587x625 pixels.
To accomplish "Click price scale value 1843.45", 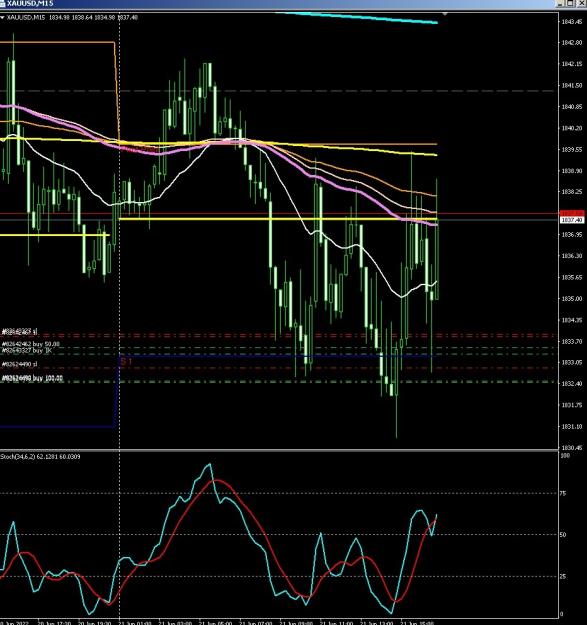I will pyautogui.click(x=572, y=22).
